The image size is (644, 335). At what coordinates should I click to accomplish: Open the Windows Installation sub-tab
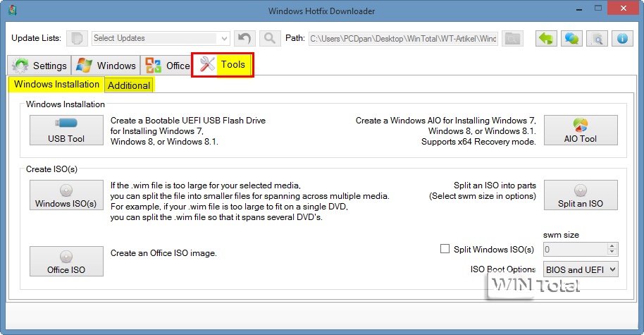tap(56, 84)
